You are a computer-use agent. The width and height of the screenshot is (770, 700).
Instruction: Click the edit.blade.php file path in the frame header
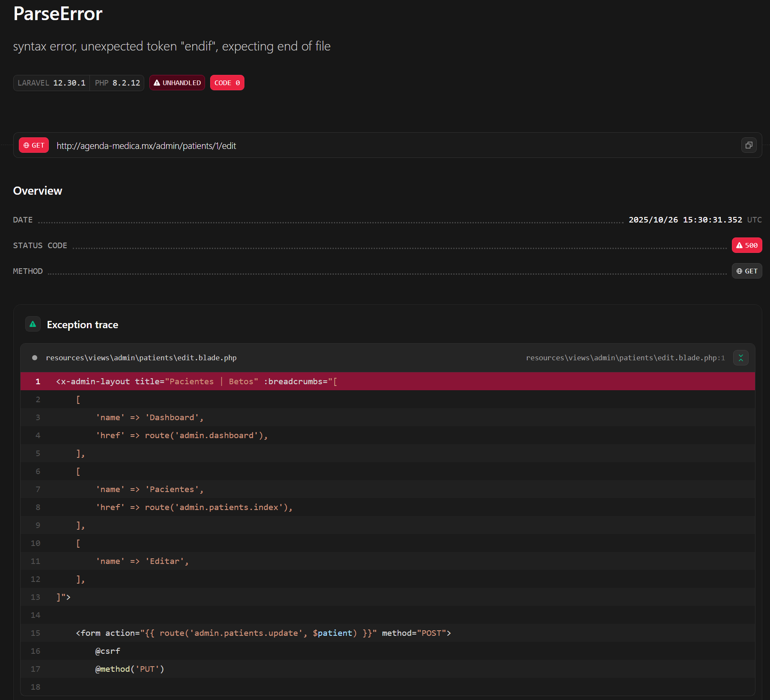tap(141, 358)
